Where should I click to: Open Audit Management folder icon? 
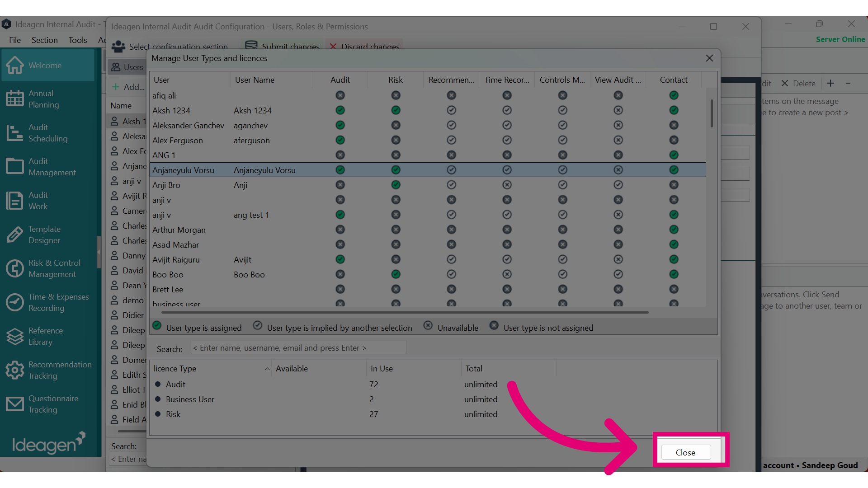14,166
